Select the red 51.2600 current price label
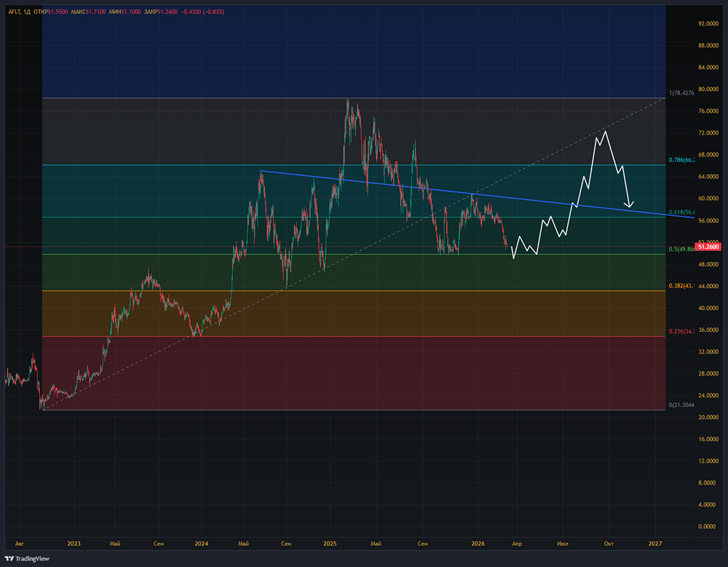728x567 pixels. point(708,247)
